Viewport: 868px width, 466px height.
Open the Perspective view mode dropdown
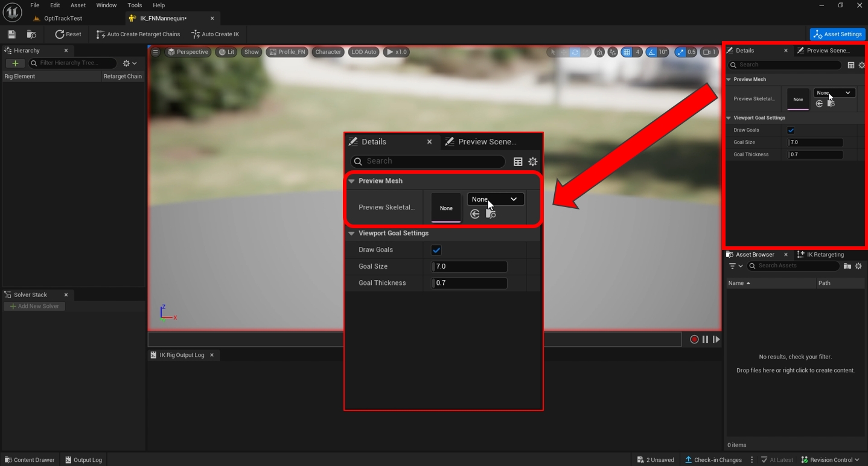[x=188, y=52]
